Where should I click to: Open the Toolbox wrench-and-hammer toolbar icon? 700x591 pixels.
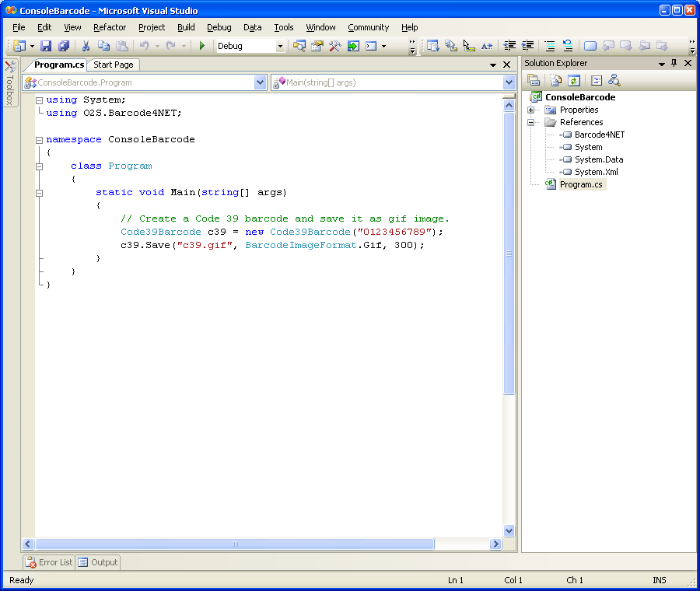pos(334,47)
